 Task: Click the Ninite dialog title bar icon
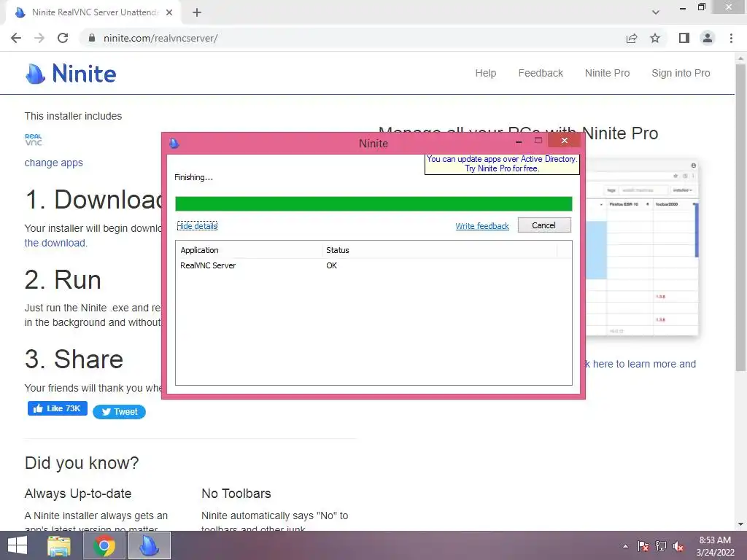click(174, 143)
